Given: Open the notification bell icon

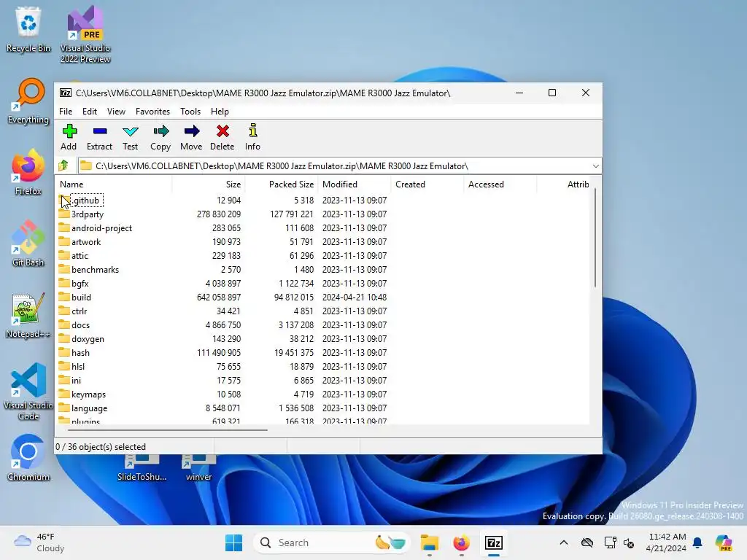Looking at the screenshot, I should (697, 542).
